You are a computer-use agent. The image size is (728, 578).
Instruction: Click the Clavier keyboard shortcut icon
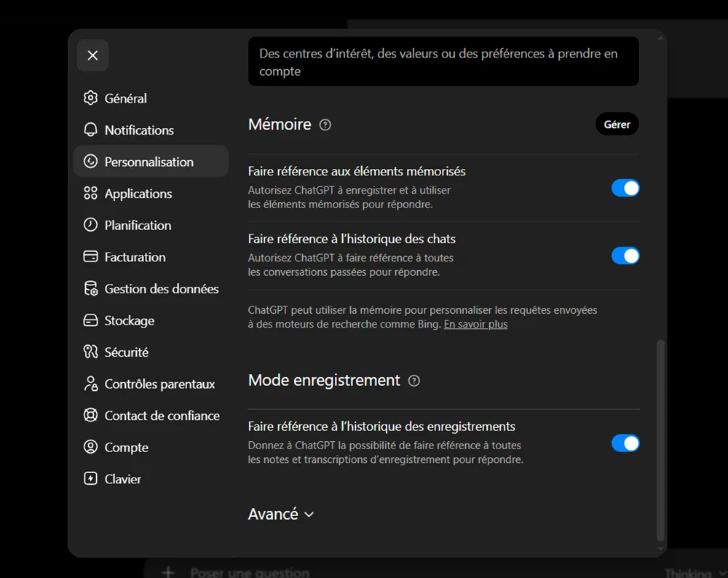[x=90, y=479]
